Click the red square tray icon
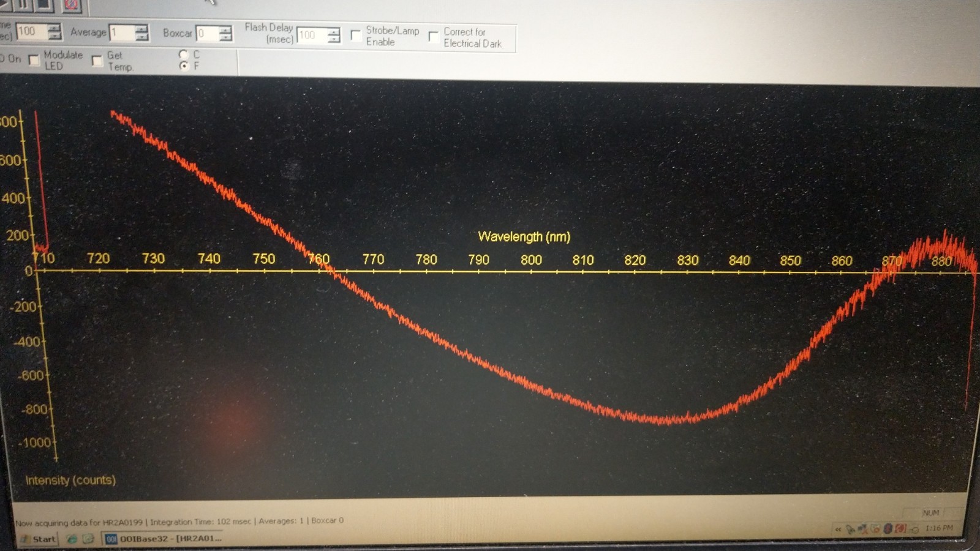Image resolution: width=980 pixels, height=551 pixels. coord(900,528)
